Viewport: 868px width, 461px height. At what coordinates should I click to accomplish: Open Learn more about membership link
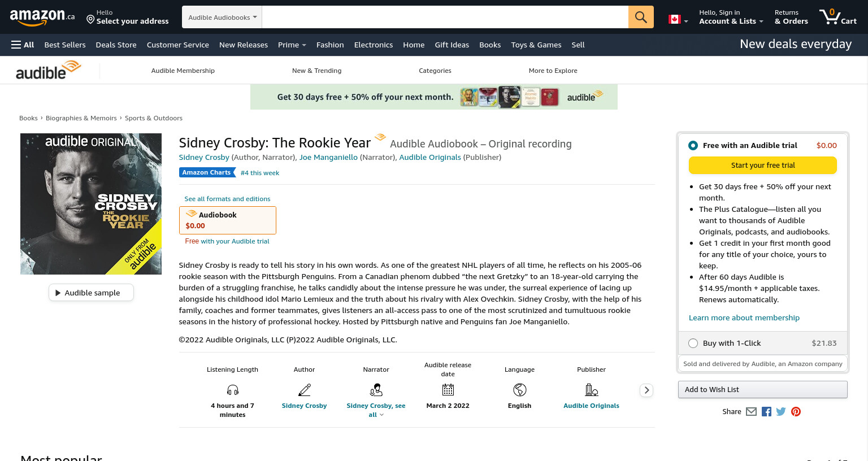pyautogui.click(x=744, y=318)
